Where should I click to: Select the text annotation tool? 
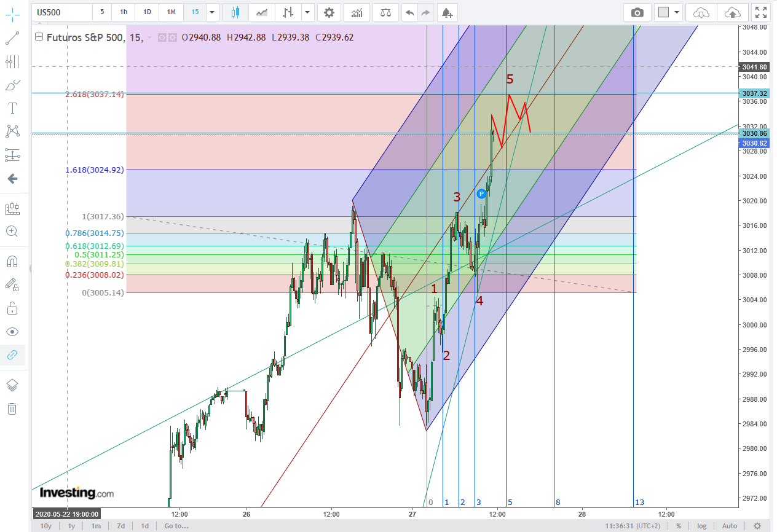tap(12, 109)
